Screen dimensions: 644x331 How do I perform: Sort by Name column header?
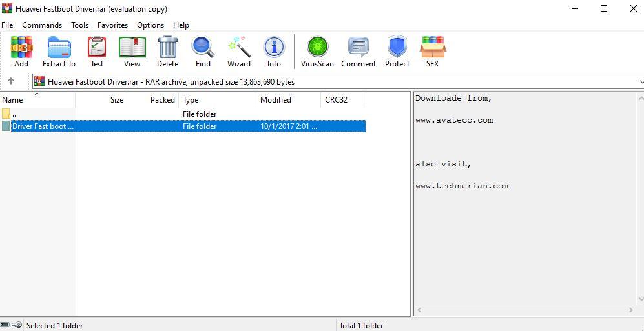point(37,99)
